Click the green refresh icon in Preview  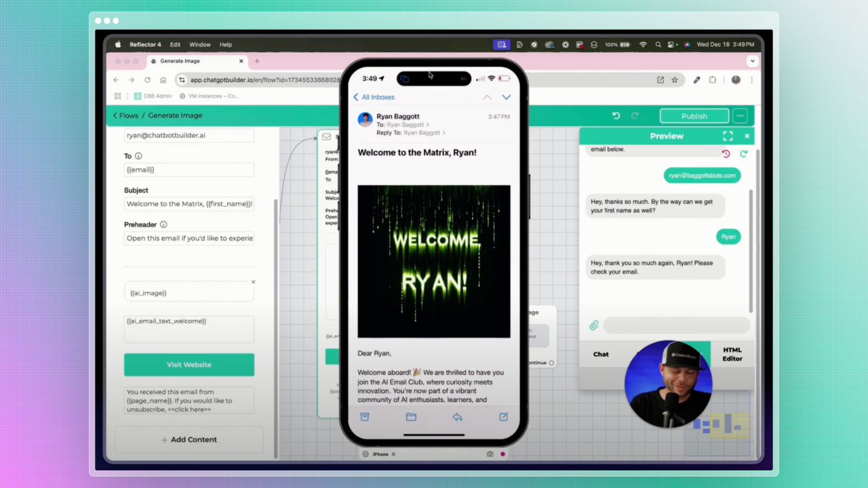click(743, 154)
